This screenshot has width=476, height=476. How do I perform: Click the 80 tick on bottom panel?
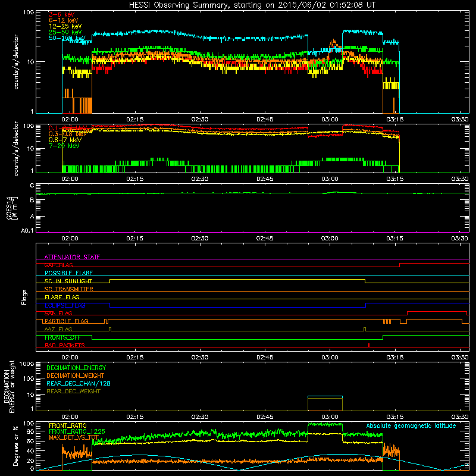click(x=30, y=431)
